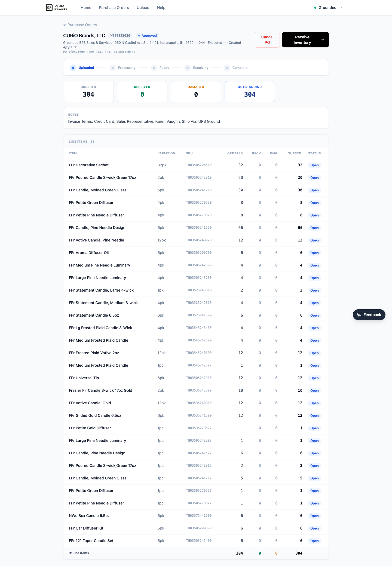Viewport: 392px width, 566px height.
Task: Click the STATUS column header
Action: pos(314,153)
